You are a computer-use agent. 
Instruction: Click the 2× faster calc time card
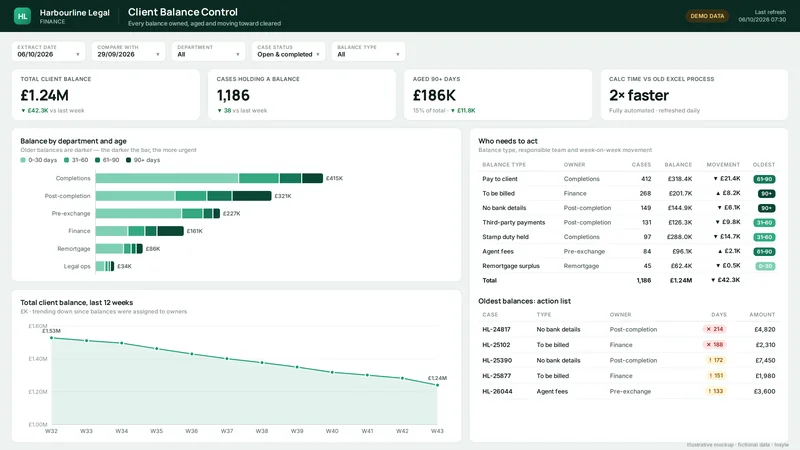point(694,95)
